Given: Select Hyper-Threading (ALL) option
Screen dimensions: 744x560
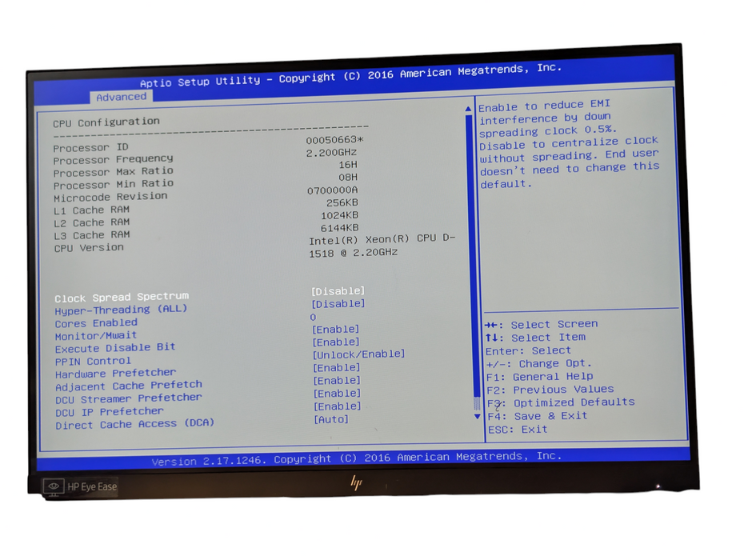Looking at the screenshot, I should 121,310.
